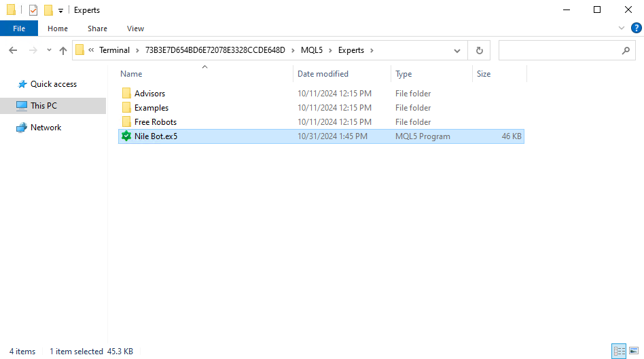Go back with the left arrow
Screen dimensions: 644x359
coord(13,50)
